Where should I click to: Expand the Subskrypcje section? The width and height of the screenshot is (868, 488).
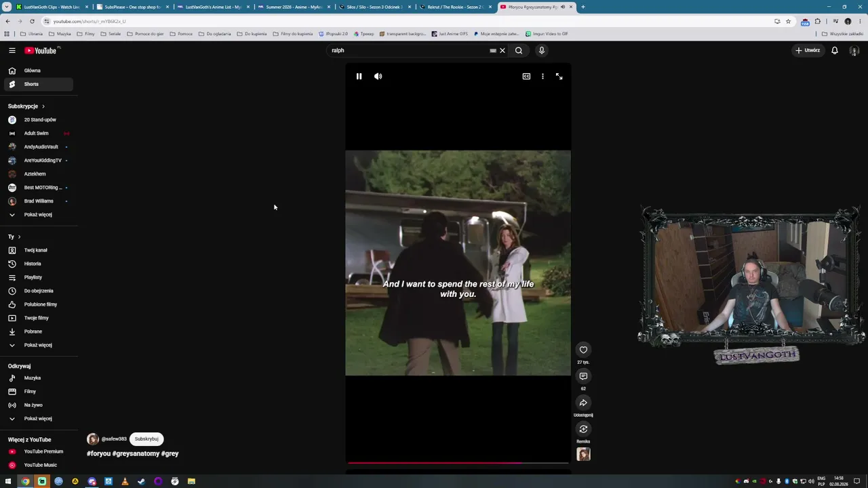(x=26, y=106)
